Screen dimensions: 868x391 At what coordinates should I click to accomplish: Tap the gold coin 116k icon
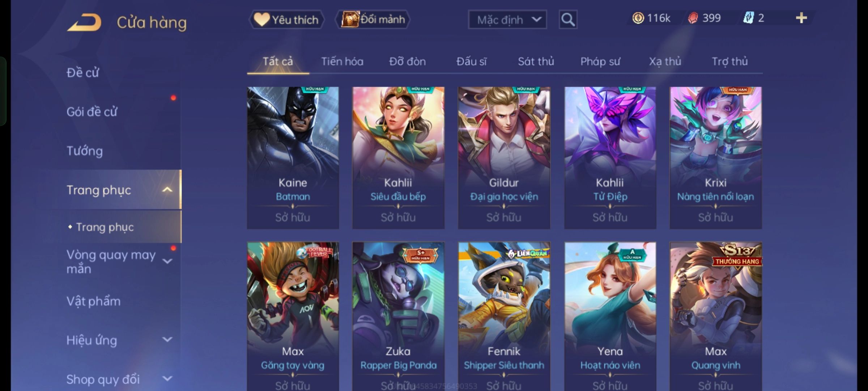tap(638, 18)
